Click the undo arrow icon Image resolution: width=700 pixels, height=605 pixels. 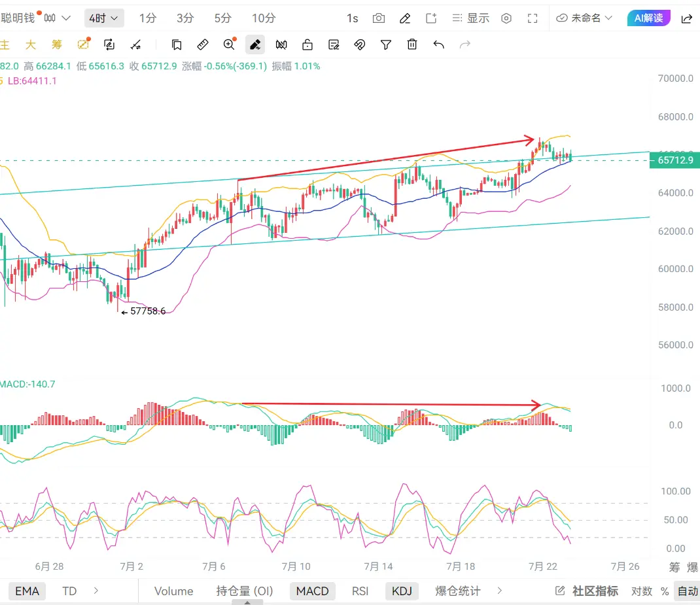[439, 44]
